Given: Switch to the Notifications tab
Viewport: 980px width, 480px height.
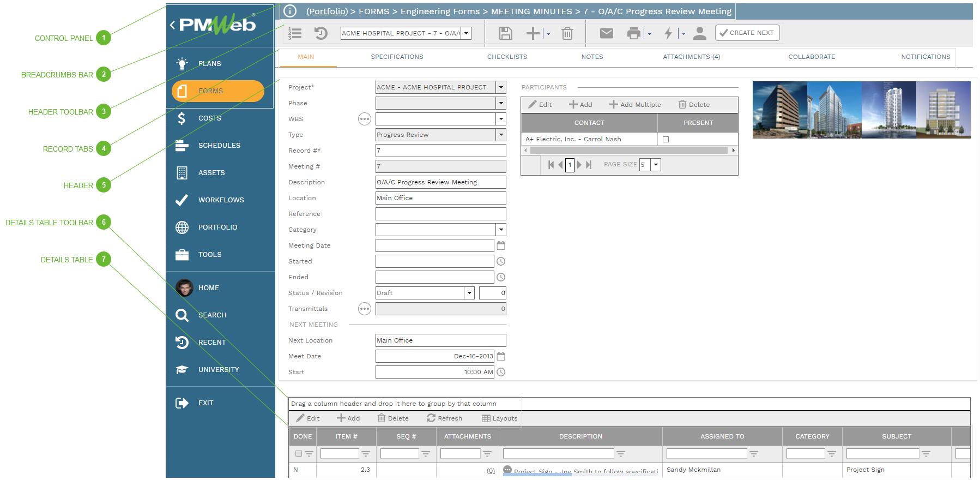Looking at the screenshot, I should pyautogui.click(x=925, y=57).
